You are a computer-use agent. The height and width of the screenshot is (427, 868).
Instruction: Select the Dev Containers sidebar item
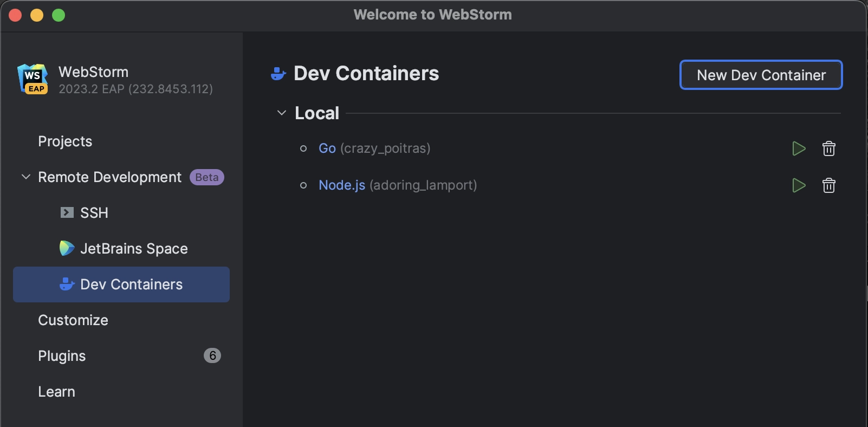121,284
